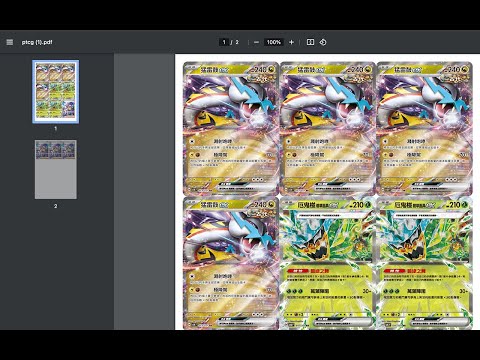This screenshot has height=360, width=480.
Task: Click the zoom in plus button
Action: click(x=291, y=42)
